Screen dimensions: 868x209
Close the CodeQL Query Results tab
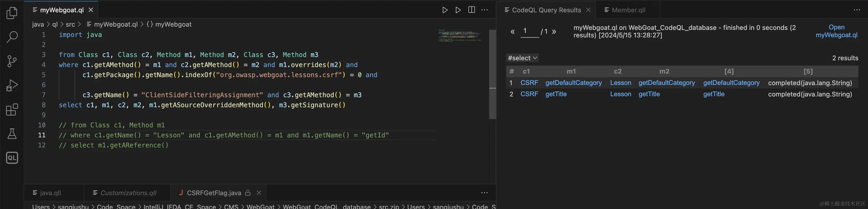pos(588,10)
